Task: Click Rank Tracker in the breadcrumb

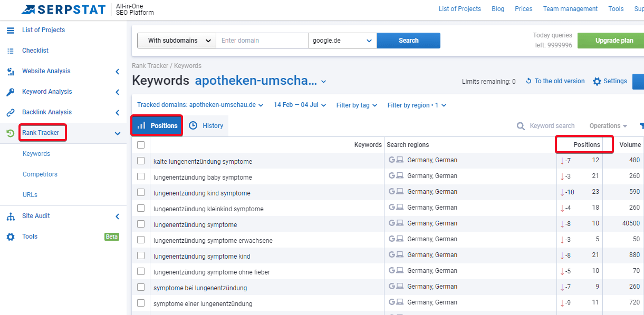Action: 150,66
